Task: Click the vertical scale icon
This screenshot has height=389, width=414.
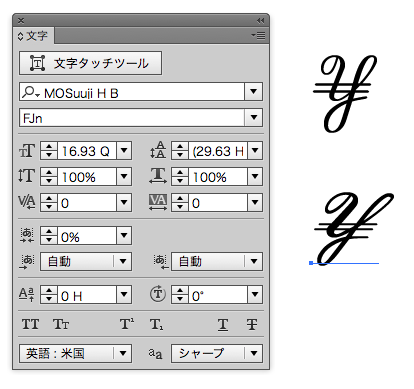Action: coord(27,176)
